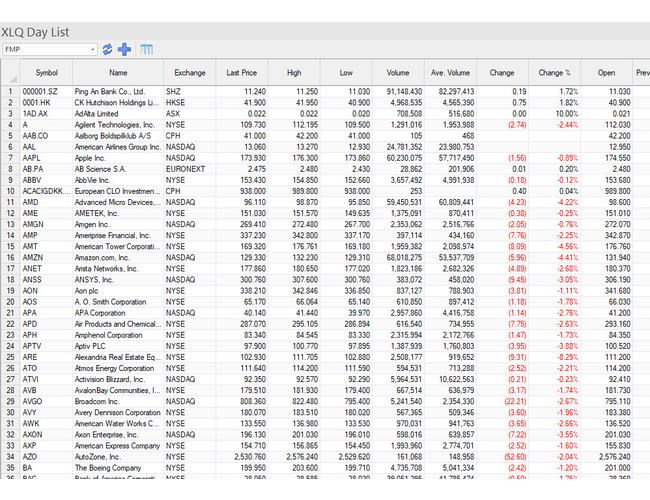Click the Change column header
The image size is (650, 500).
pos(502,73)
